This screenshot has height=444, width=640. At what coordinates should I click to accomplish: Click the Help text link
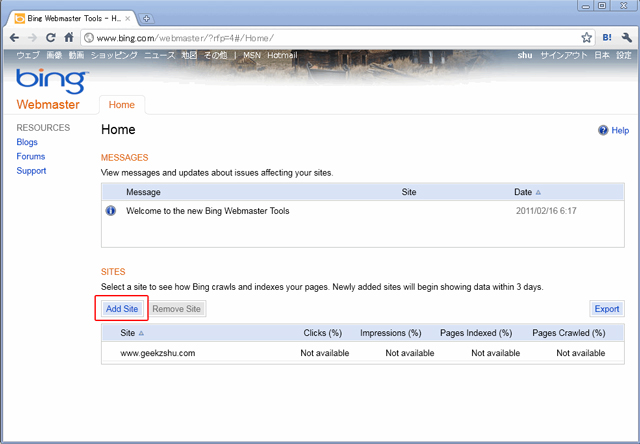point(620,131)
